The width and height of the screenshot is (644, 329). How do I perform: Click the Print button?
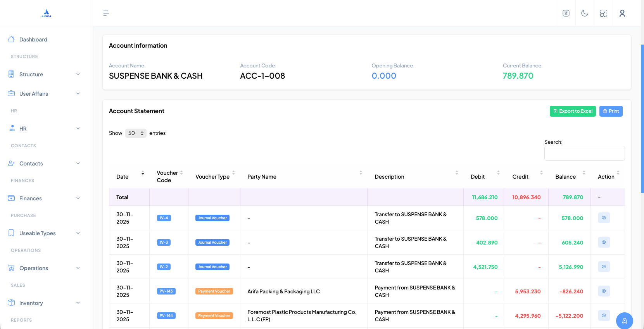(x=611, y=111)
